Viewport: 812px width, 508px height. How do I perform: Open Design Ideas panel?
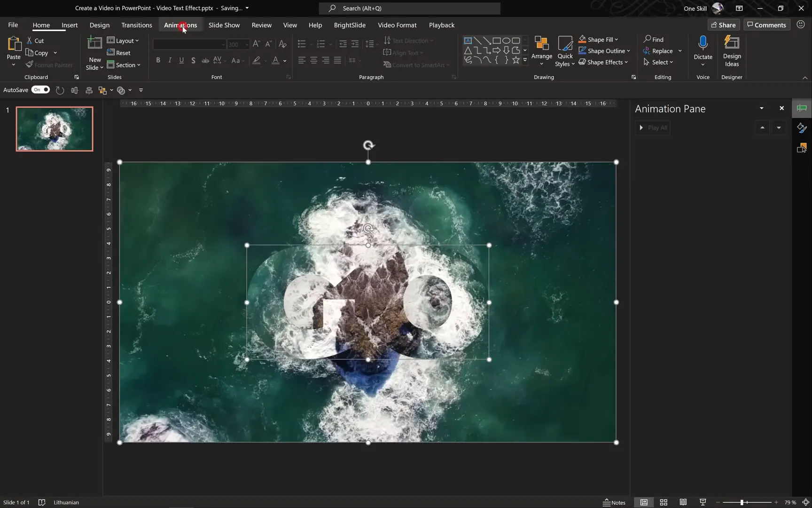pos(732,52)
